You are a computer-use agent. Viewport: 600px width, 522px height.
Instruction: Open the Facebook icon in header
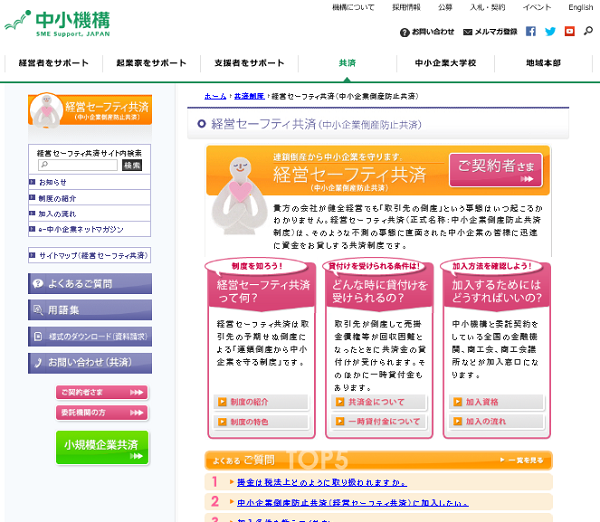pyautogui.click(x=530, y=31)
